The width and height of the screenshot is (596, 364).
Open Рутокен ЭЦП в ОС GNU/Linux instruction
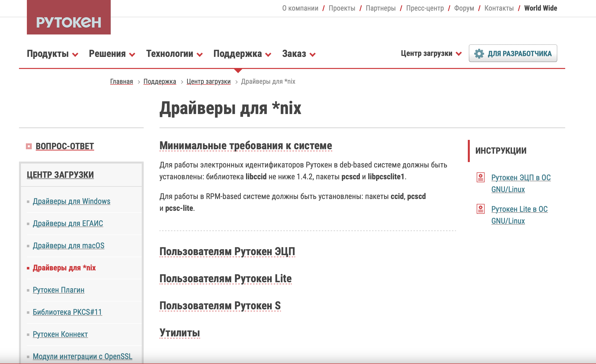[x=521, y=183]
